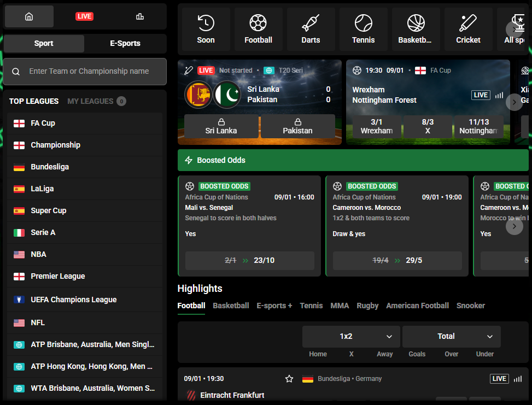Expand Boosted Odds carousel via right arrow
This screenshot has height=405, width=532.
click(x=514, y=226)
